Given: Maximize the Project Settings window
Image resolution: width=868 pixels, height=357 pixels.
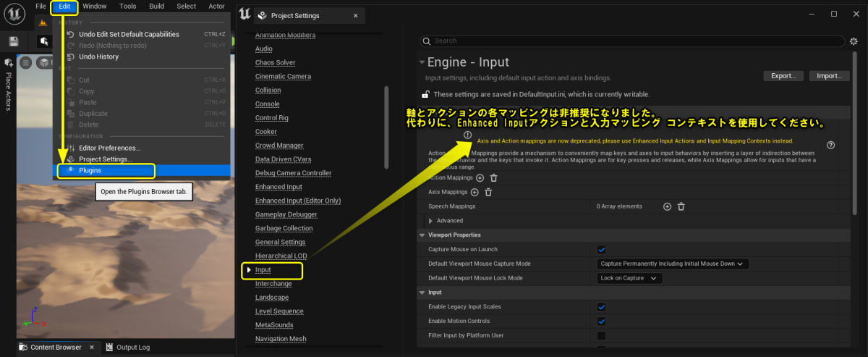Looking at the screenshot, I should tap(834, 14).
